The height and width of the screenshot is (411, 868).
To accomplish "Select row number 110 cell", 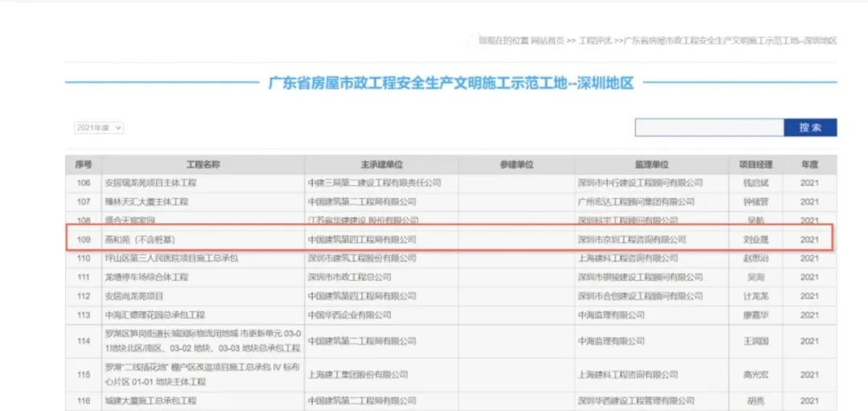I will [x=84, y=258].
